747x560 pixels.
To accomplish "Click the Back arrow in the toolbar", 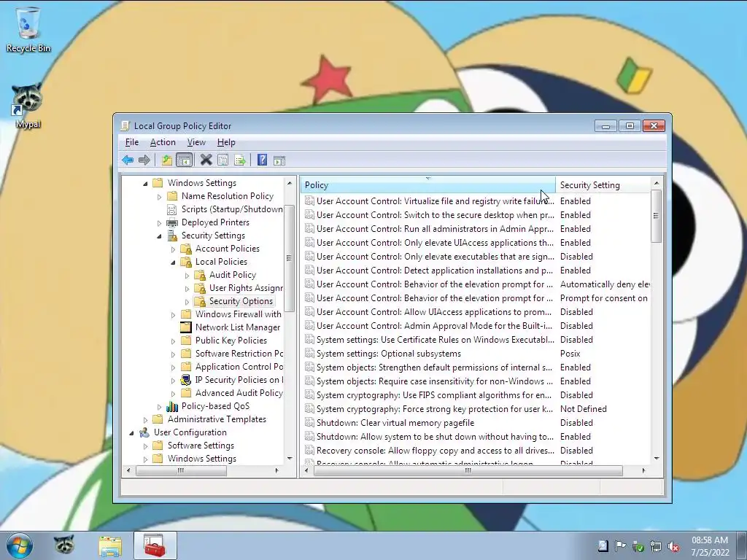I will pos(127,160).
